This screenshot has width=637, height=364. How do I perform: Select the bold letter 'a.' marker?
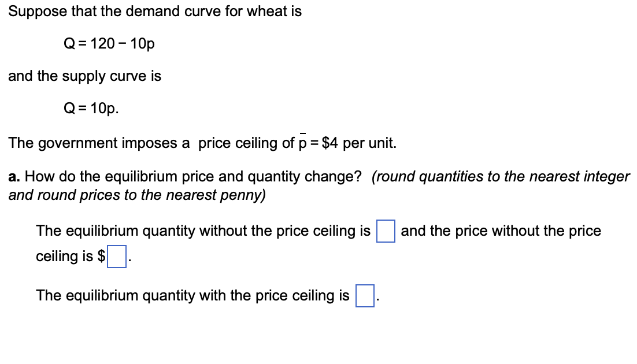[13, 177]
